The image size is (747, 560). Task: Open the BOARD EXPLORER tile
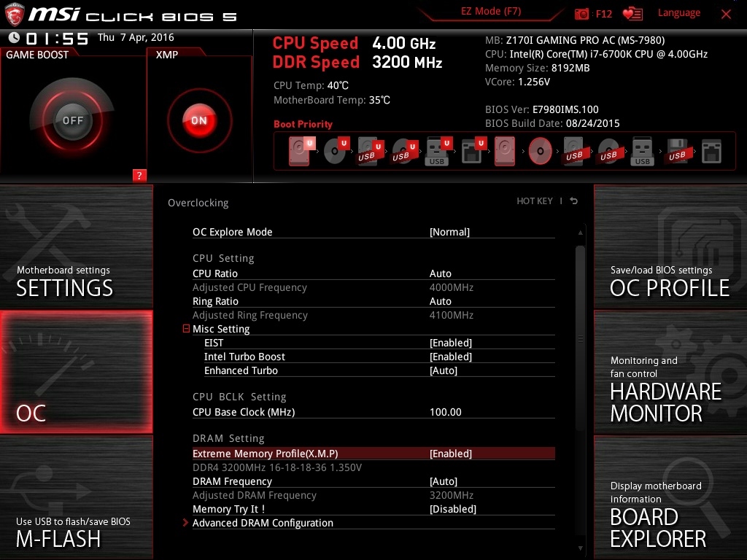pyautogui.click(x=670, y=497)
